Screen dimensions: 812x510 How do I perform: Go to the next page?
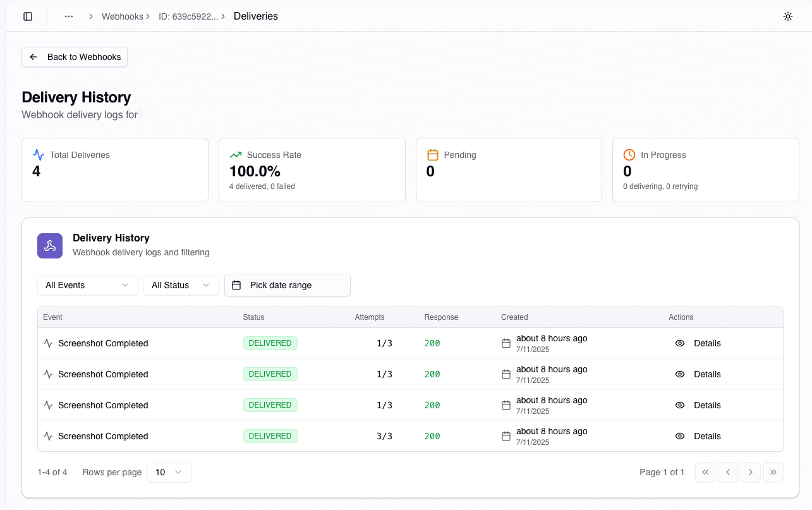[751, 472]
